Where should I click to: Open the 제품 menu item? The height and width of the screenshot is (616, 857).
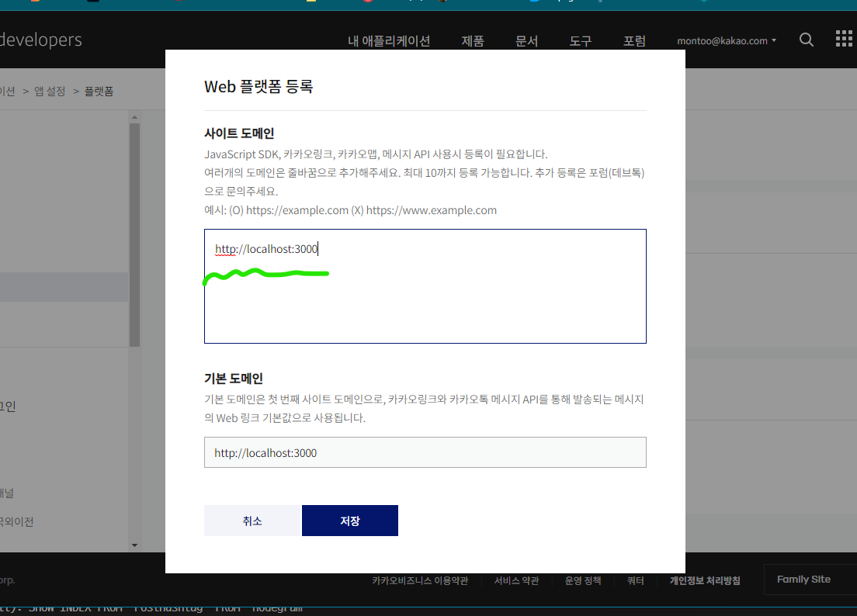tap(473, 41)
